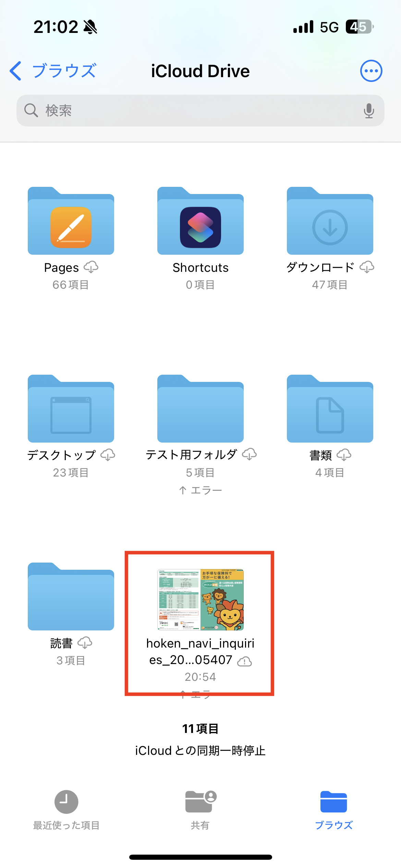Tap the 3項目 count under 読書
The height and width of the screenshot is (868, 401).
pyautogui.click(x=71, y=660)
